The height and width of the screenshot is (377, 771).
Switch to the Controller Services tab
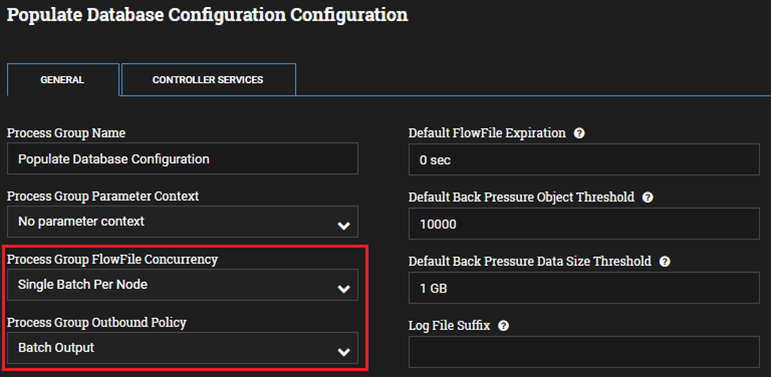208,79
